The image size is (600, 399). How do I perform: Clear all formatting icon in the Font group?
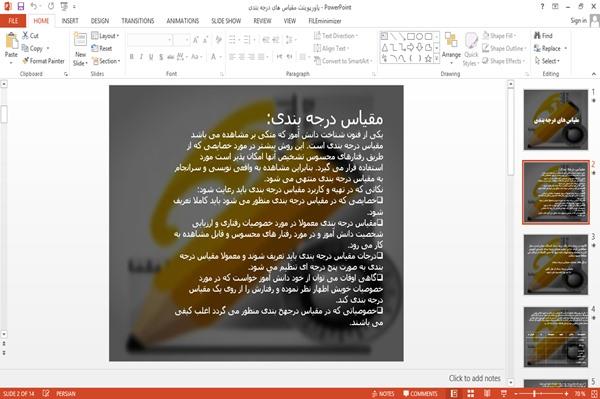(x=218, y=40)
